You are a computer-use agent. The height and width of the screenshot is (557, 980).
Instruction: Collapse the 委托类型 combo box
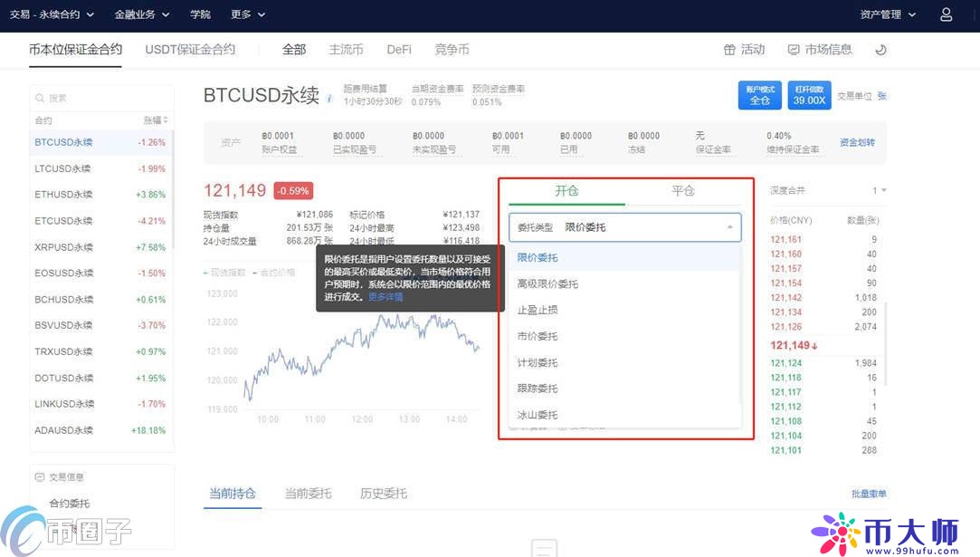[x=625, y=227]
